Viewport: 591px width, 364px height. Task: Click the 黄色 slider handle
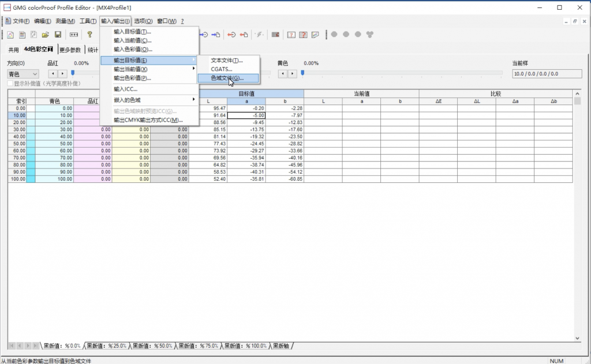(x=302, y=73)
